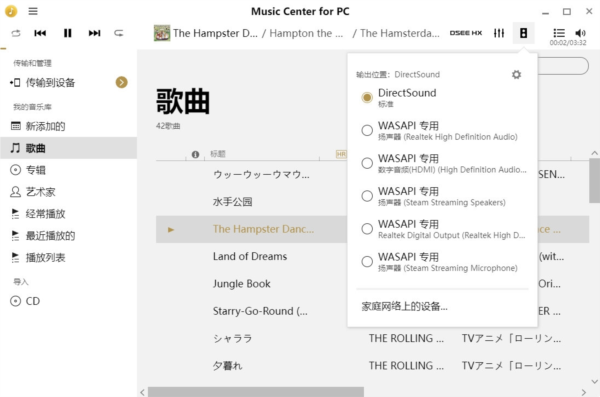The image size is (600, 397).
Task: Click now-playing artist Hampton the ...
Action: [x=306, y=33]
